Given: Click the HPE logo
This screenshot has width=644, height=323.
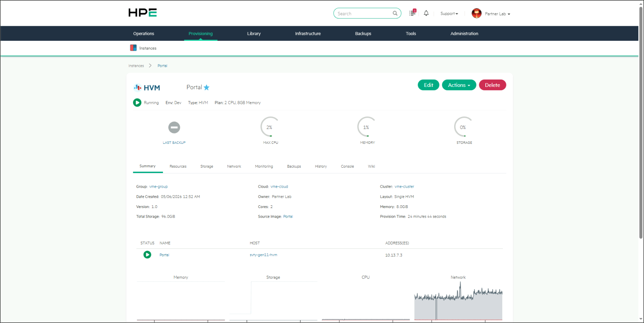Looking at the screenshot, I should coord(143,13).
